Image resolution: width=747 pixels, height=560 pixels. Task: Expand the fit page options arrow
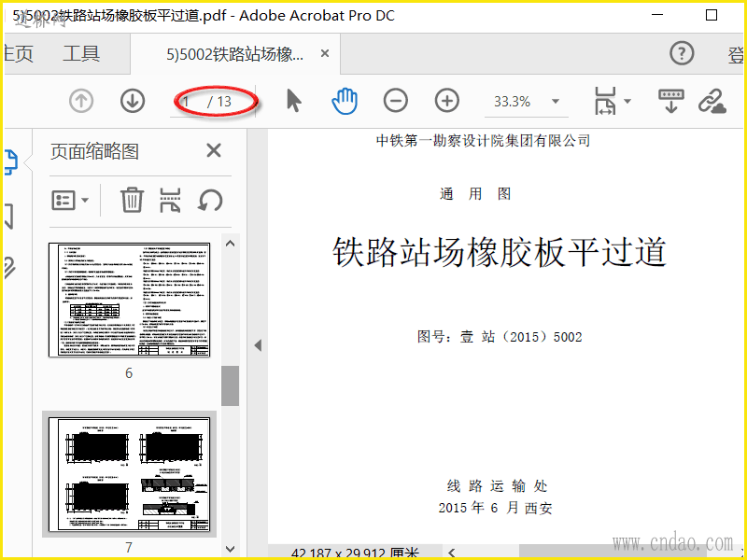[627, 101]
